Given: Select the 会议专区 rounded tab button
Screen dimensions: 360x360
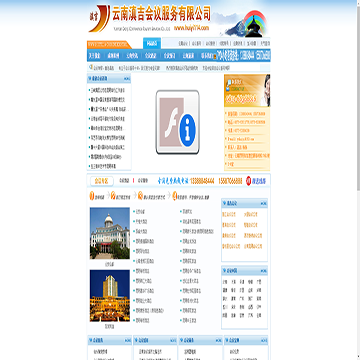Looking at the screenshot, I should 102,181.
